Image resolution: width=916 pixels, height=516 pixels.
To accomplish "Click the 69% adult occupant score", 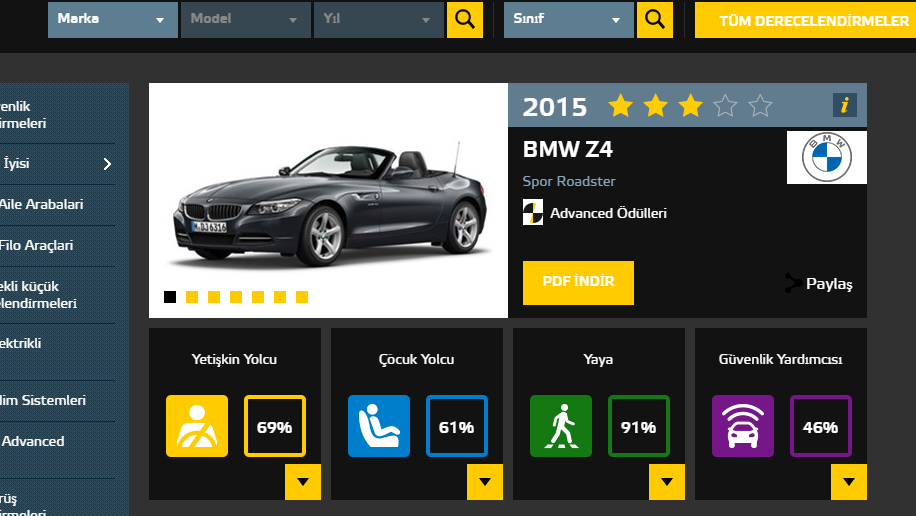I will point(275,426).
